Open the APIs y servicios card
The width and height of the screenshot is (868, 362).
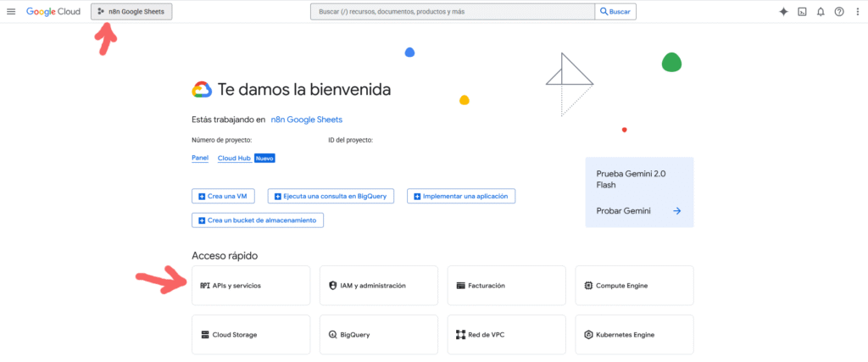point(251,285)
